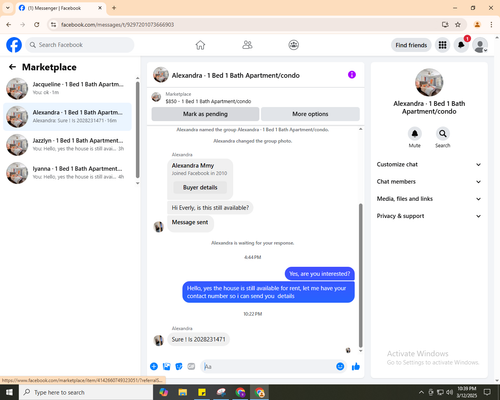Search in conversation magnifier icon

[443, 134]
